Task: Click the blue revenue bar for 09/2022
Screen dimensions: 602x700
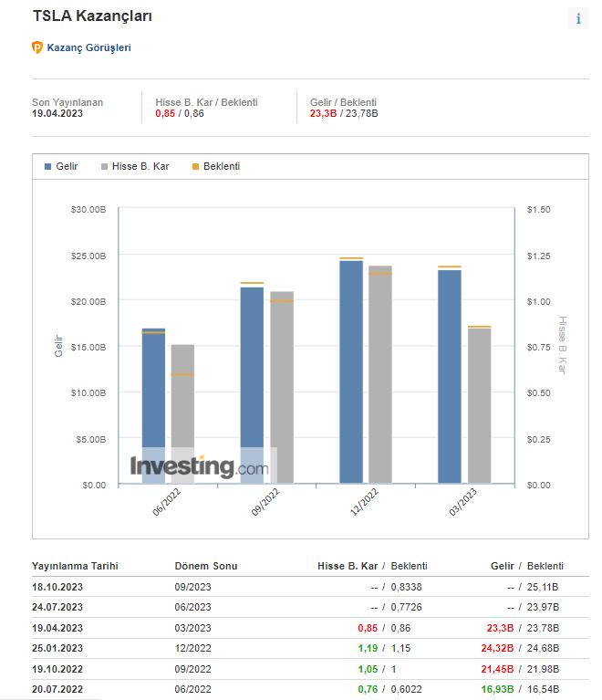Action: click(252, 385)
